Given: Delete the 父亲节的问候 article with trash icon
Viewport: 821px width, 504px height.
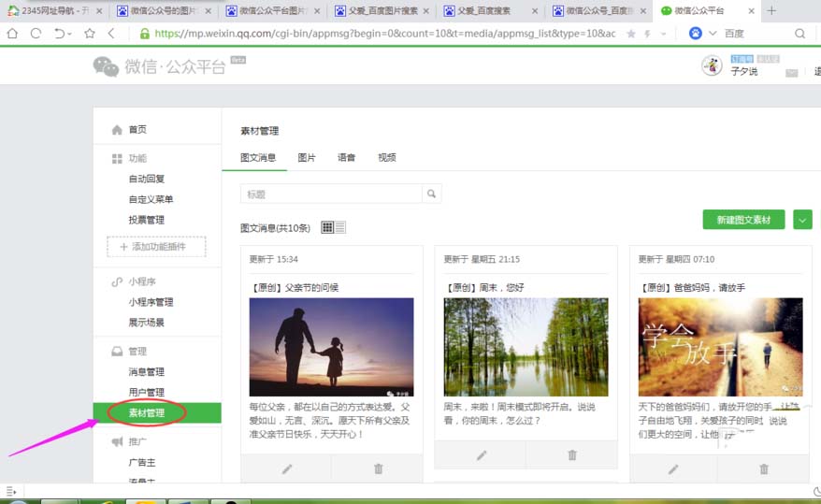Looking at the screenshot, I should point(378,468).
